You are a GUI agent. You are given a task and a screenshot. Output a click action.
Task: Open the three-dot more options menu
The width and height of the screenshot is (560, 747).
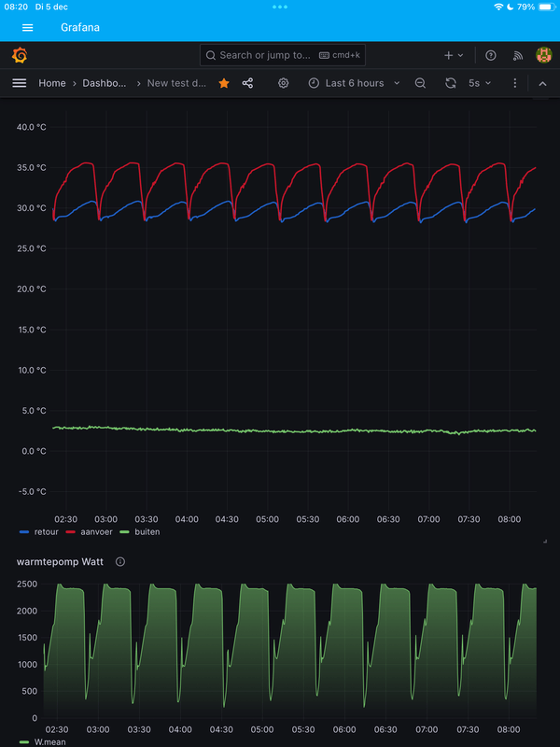point(515,83)
